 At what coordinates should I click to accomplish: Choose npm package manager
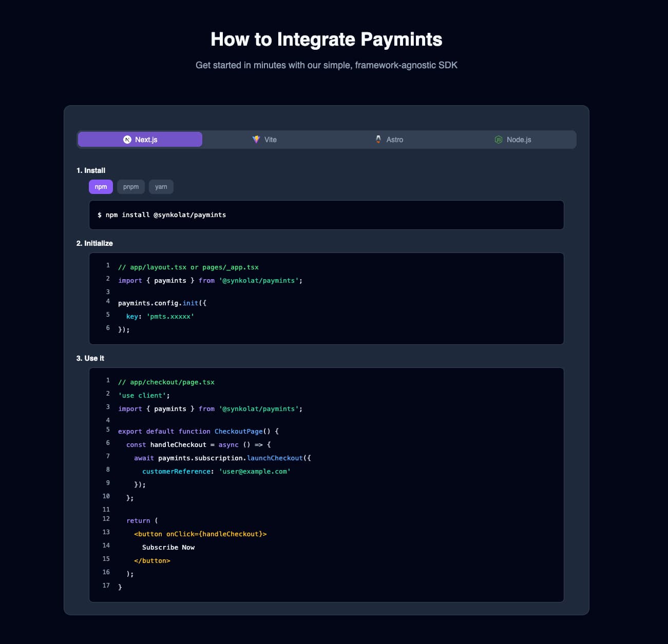[x=101, y=187]
